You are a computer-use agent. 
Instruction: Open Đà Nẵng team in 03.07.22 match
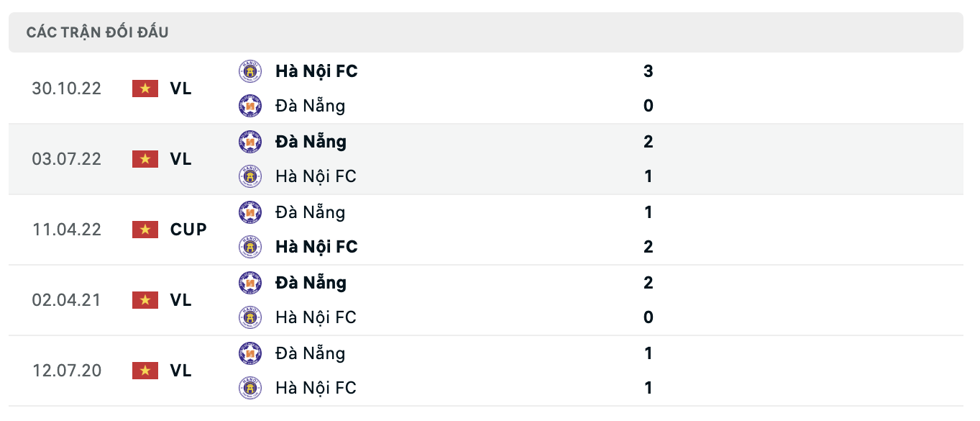(311, 142)
